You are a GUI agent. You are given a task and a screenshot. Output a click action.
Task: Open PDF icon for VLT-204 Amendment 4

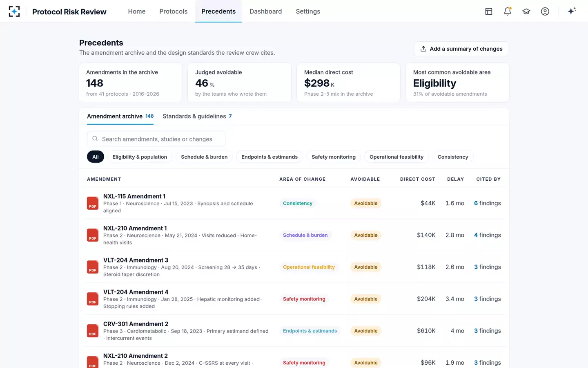coord(93,299)
